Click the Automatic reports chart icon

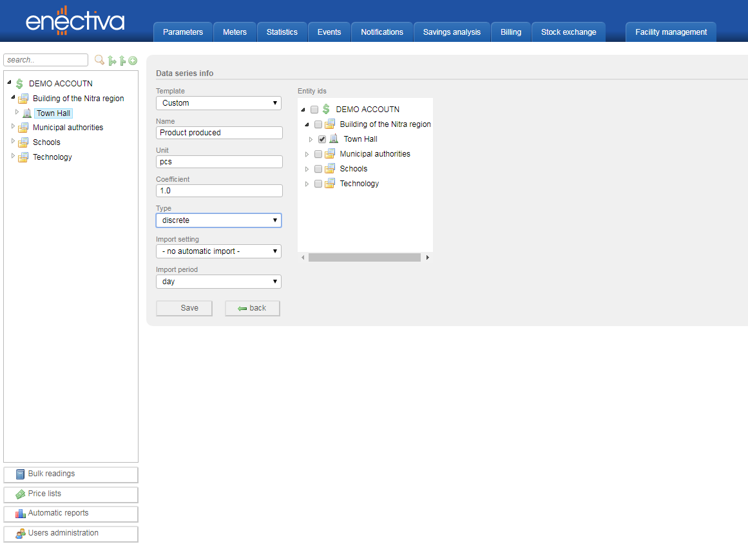(20, 514)
